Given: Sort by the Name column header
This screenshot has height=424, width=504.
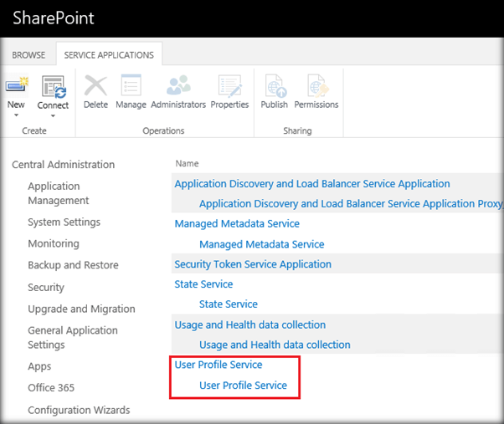Looking at the screenshot, I should coord(187,163).
